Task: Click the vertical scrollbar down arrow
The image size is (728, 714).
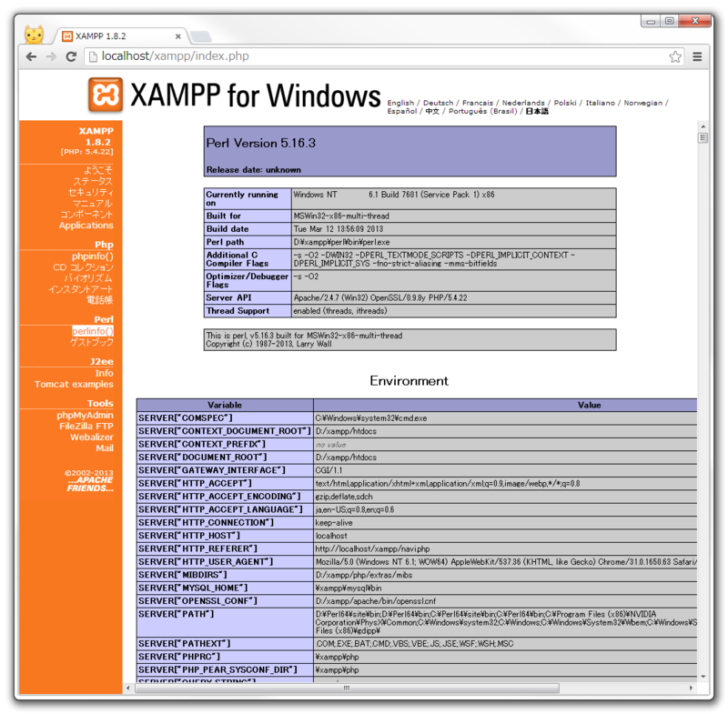Action: [x=703, y=677]
